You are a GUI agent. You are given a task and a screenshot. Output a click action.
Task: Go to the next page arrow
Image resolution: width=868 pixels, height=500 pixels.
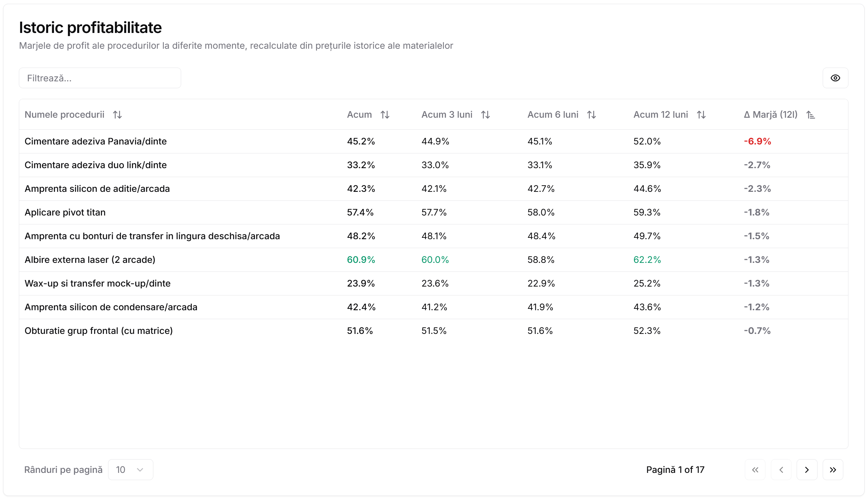click(x=807, y=470)
